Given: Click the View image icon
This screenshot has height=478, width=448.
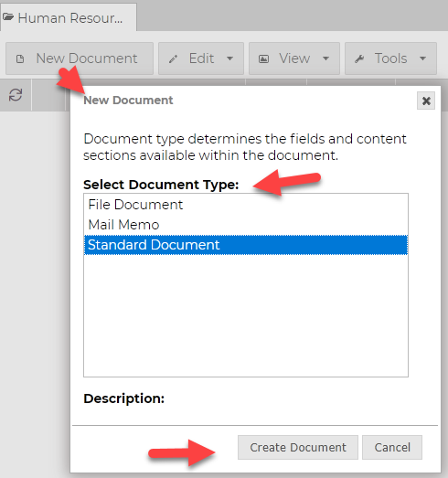Looking at the screenshot, I should (x=264, y=58).
